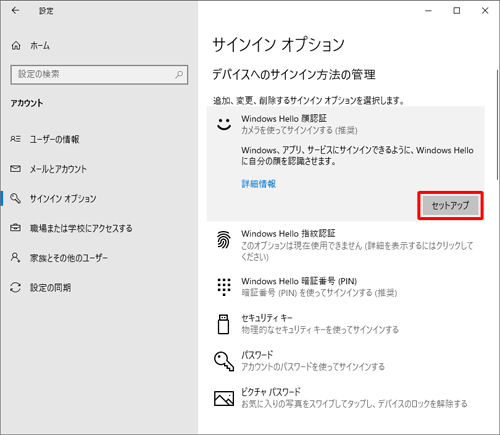This screenshot has width=500, height=435.
Task: Open 設定の同期 in the sidebar
Action: tap(50, 288)
